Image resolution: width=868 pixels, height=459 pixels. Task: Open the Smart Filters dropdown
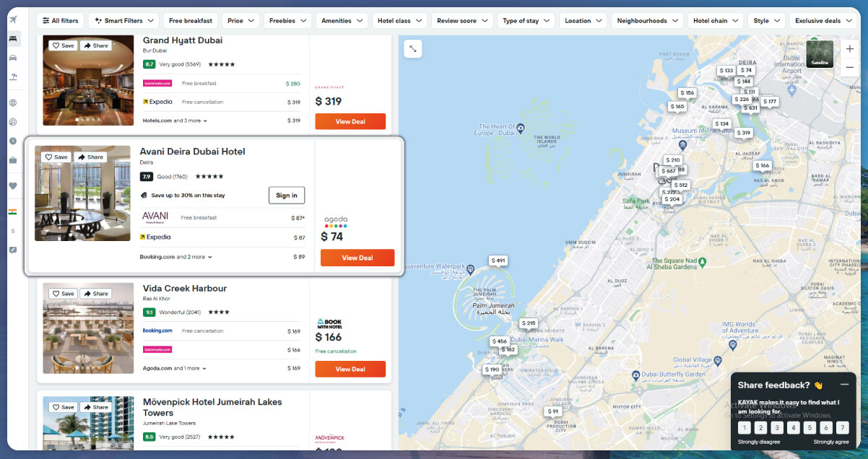coord(123,21)
